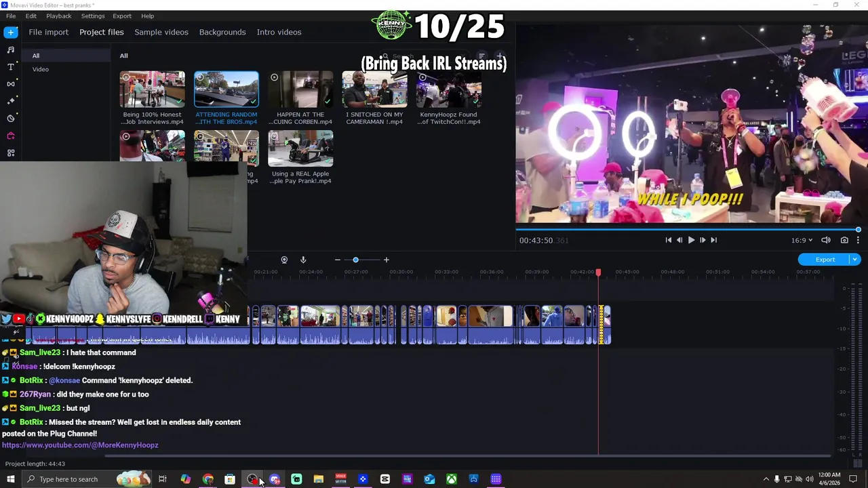This screenshot has width=868, height=488.
Task: Open the Stickers/elements sidebar tab
Action: [10, 118]
